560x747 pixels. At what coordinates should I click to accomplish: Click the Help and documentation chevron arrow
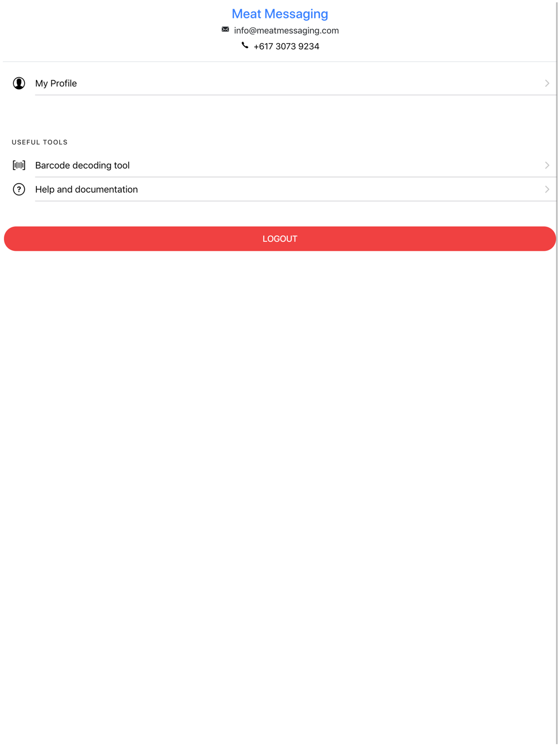pyautogui.click(x=547, y=189)
